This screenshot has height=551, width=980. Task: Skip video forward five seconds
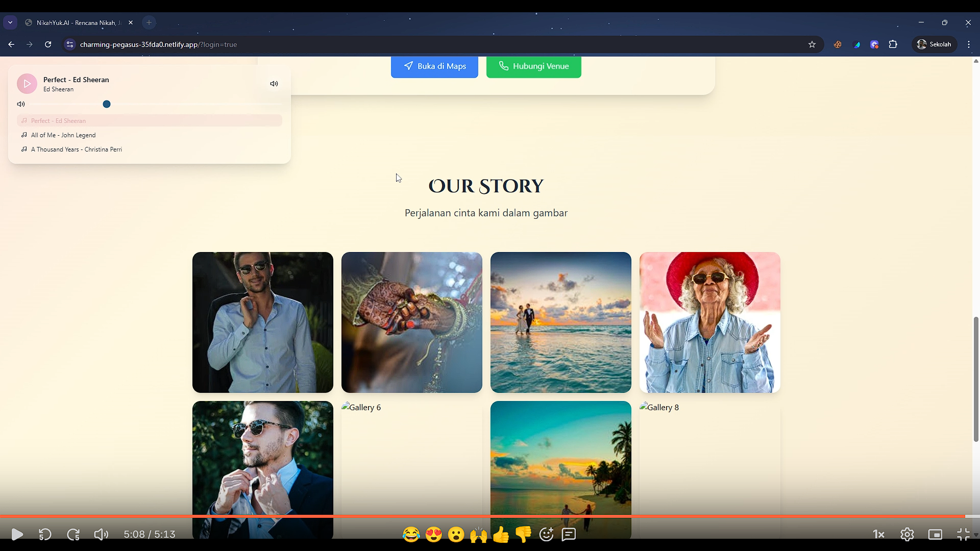(73, 534)
